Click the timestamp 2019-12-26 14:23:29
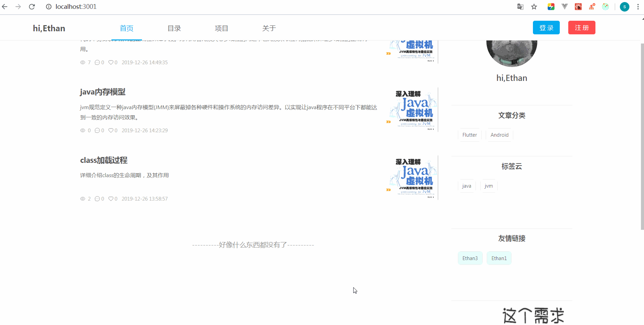 [145, 131]
